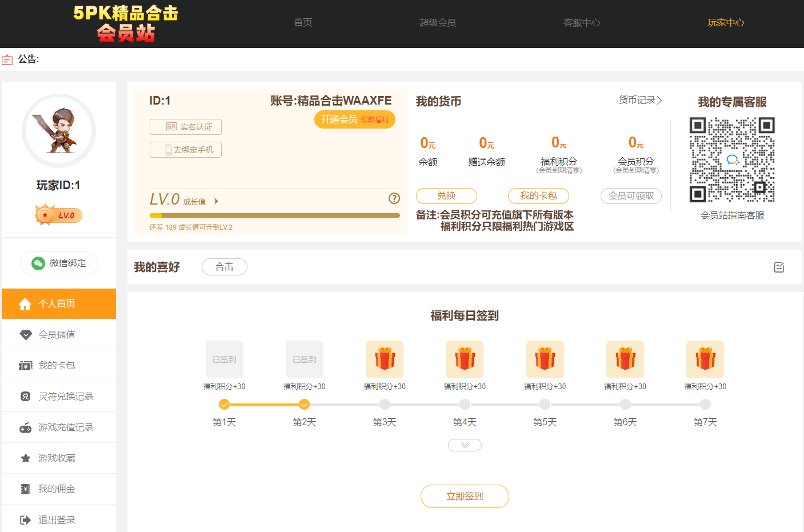This screenshot has width=804, height=532.
Task: Toggle the 合击 preference tag
Action: pos(225,267)
